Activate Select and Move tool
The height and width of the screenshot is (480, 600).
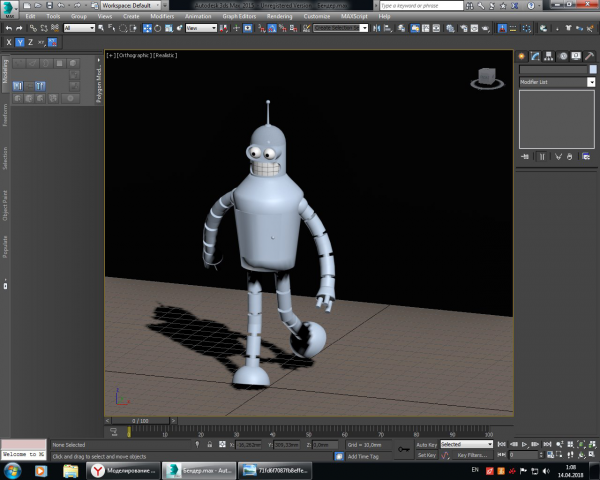147,28
